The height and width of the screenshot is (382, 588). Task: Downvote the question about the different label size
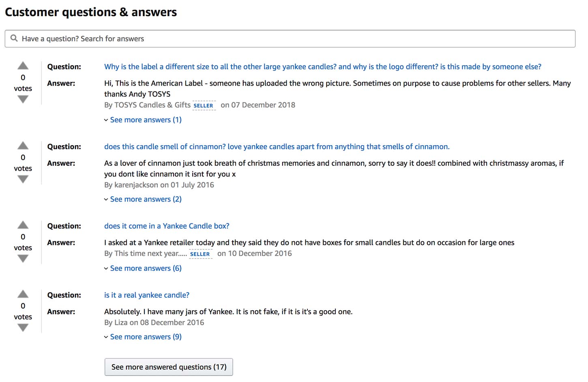pyautogui.click(x=23, y=99)
